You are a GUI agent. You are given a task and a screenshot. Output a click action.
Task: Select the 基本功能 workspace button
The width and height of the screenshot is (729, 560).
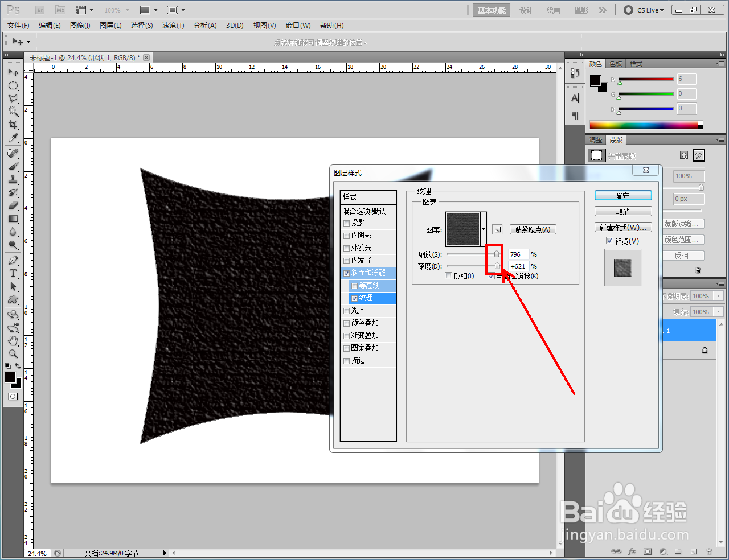pyautogui.click(x=492, y=10)
